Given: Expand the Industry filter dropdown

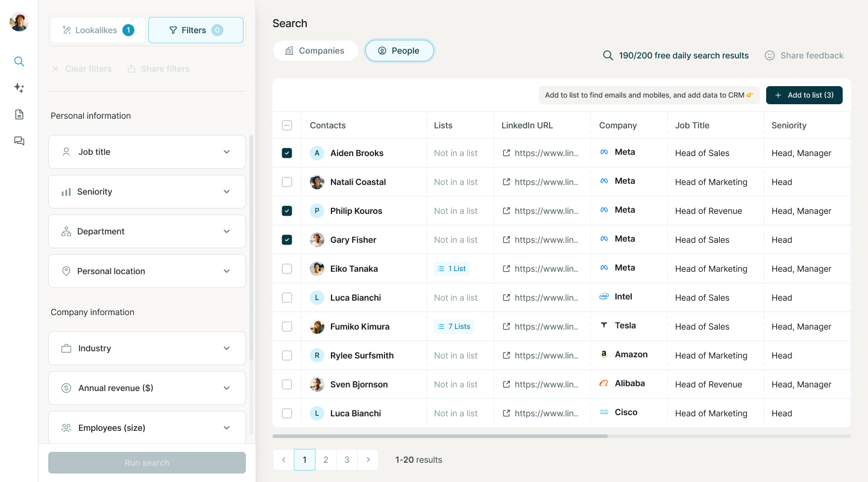Looking at the screenshot, I should pyautogui.click(x=147, y=348).
